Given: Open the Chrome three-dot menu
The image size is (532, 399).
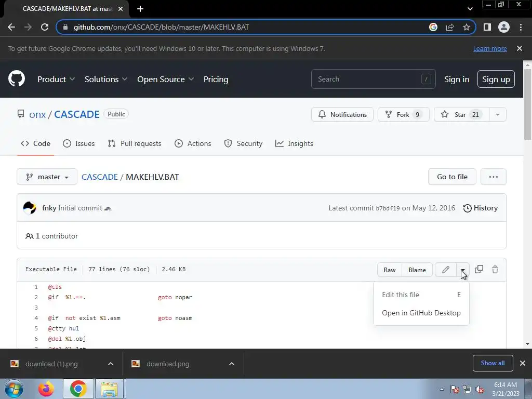Looking at the screenshot, I should tap(521, 27).
